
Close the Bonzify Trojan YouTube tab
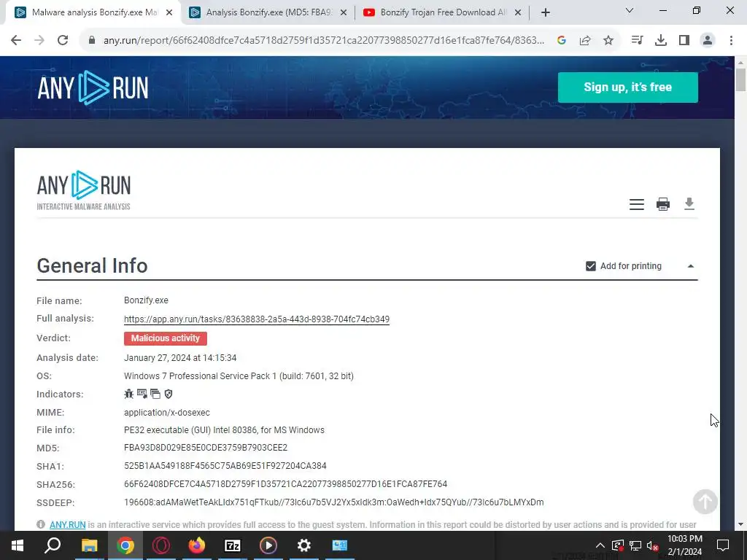518,13
